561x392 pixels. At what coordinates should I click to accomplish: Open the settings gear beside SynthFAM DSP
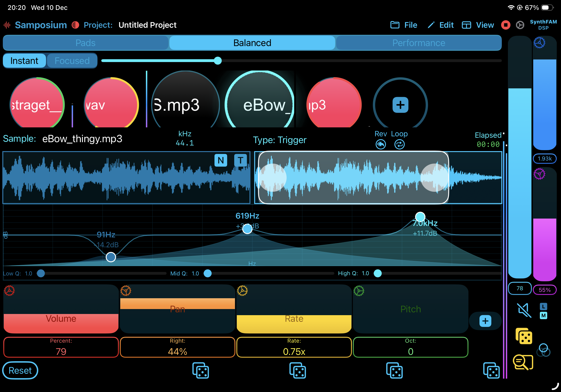pos(520,25)
